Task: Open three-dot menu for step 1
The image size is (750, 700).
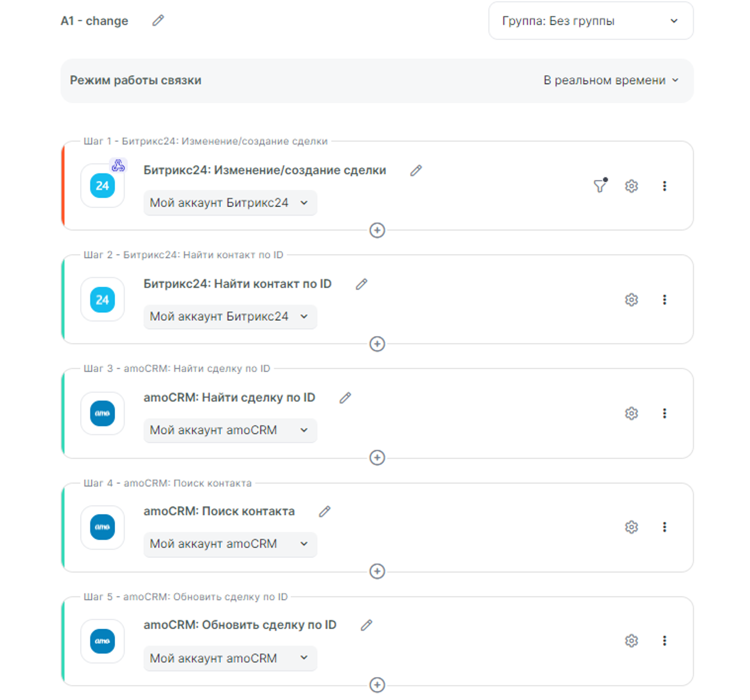Action: [x=664, y=186]
